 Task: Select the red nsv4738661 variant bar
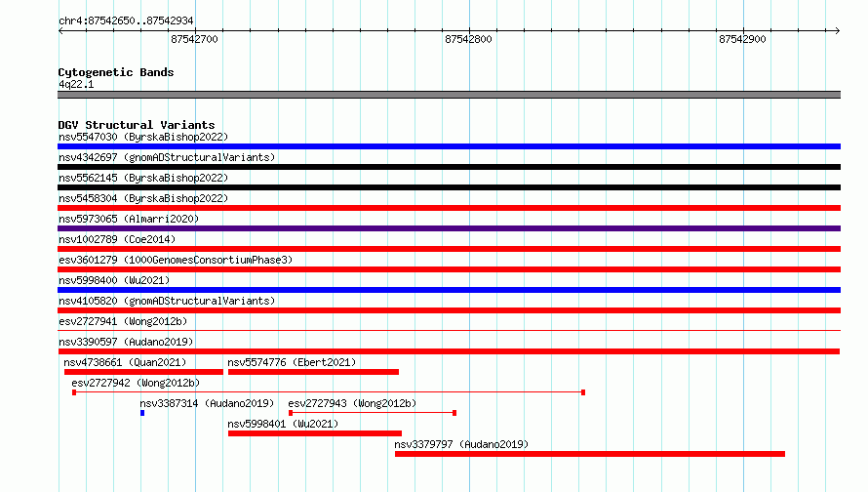143,372
